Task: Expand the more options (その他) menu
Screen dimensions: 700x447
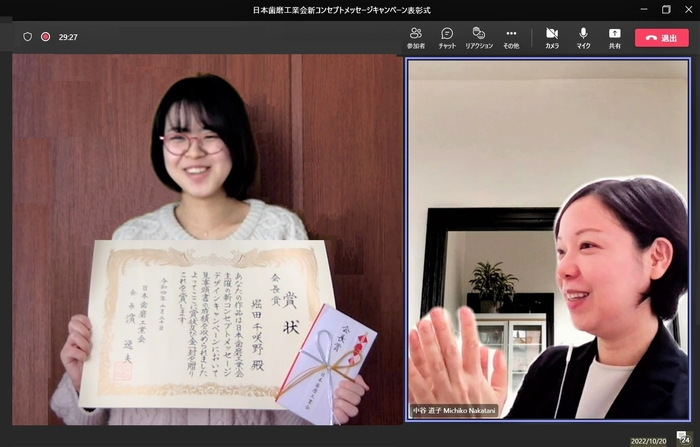Action: 511,37
